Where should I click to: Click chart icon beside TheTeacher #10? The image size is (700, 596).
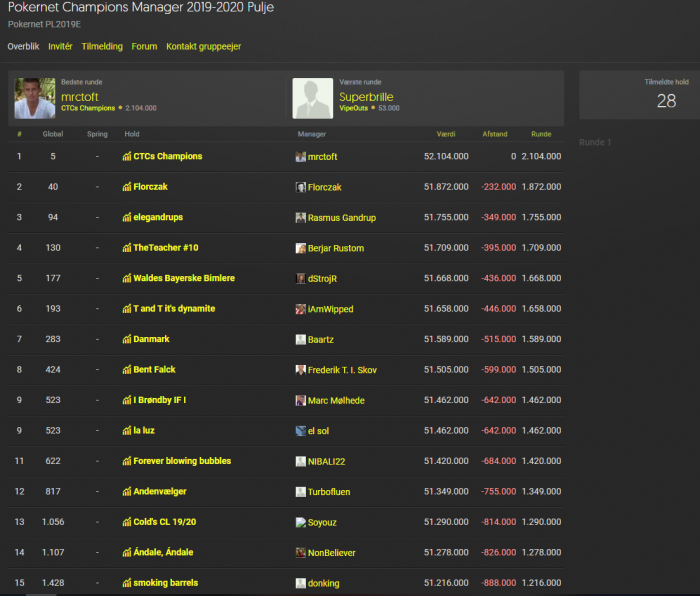(x=127, y=248)
